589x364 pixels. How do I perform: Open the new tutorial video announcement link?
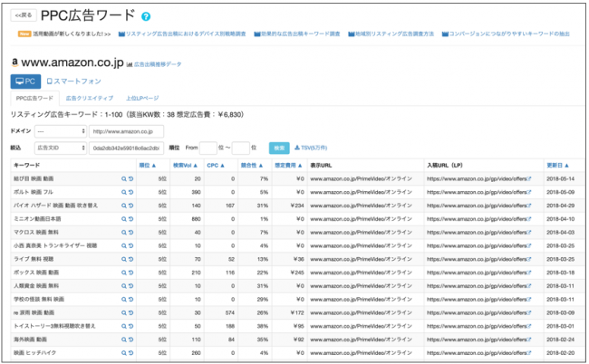coord(72,34)
